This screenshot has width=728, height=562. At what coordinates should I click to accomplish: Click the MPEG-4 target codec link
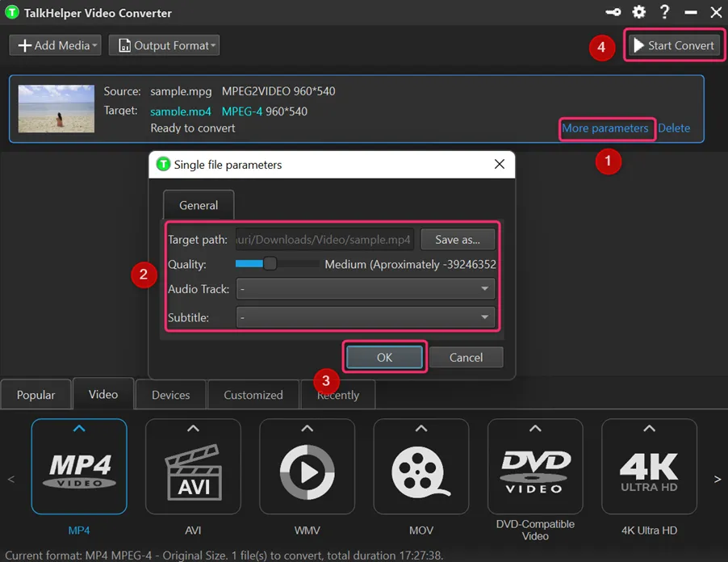tap(242, 111)
